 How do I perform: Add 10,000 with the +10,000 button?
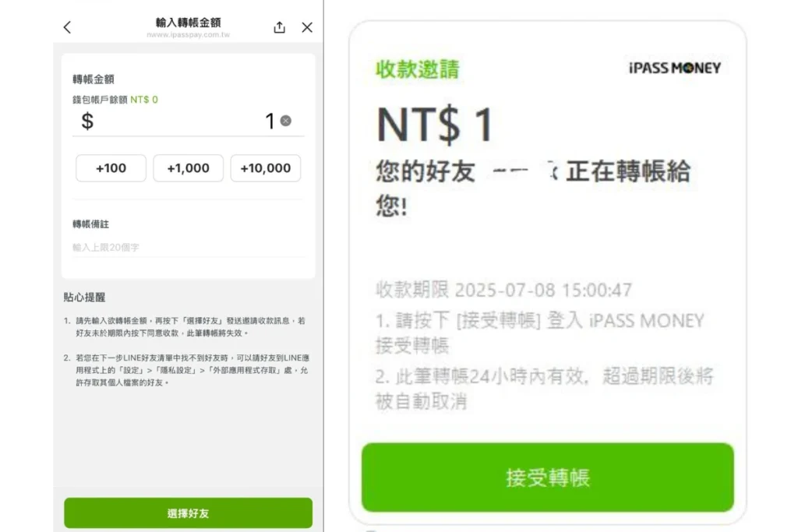(x=266, y=167)
